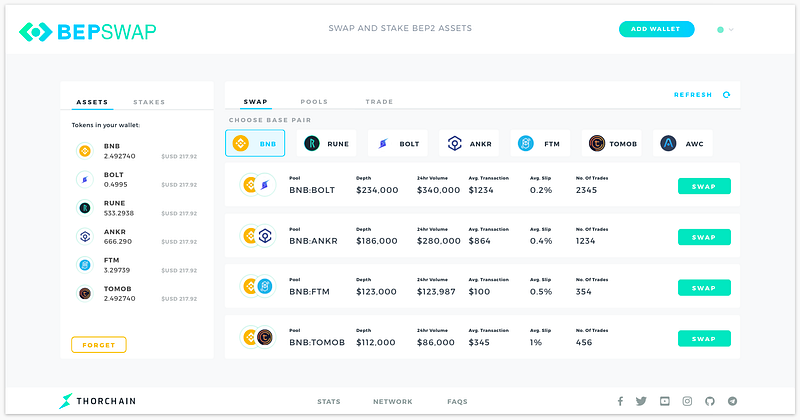Image resolution: width=800 pixels, height=420 pixels.
Task: Click the FTM balance 3.29739
Action: tap(117, 270)
